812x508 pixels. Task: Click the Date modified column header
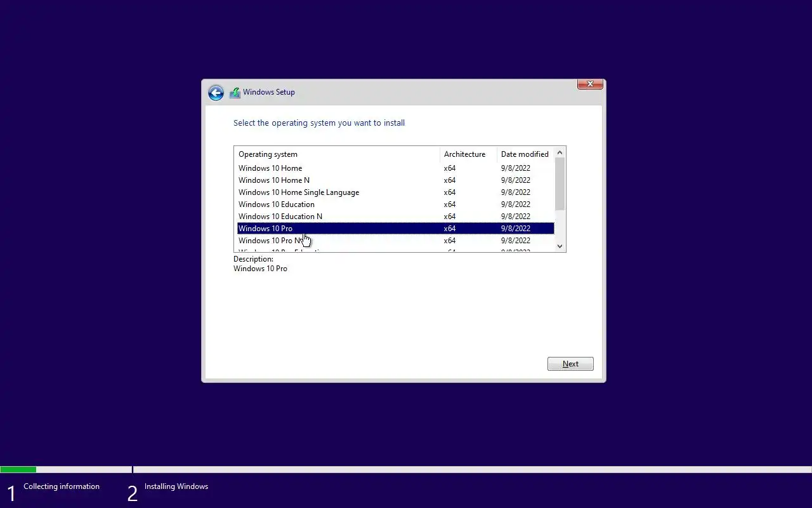(x=525, y=154)
